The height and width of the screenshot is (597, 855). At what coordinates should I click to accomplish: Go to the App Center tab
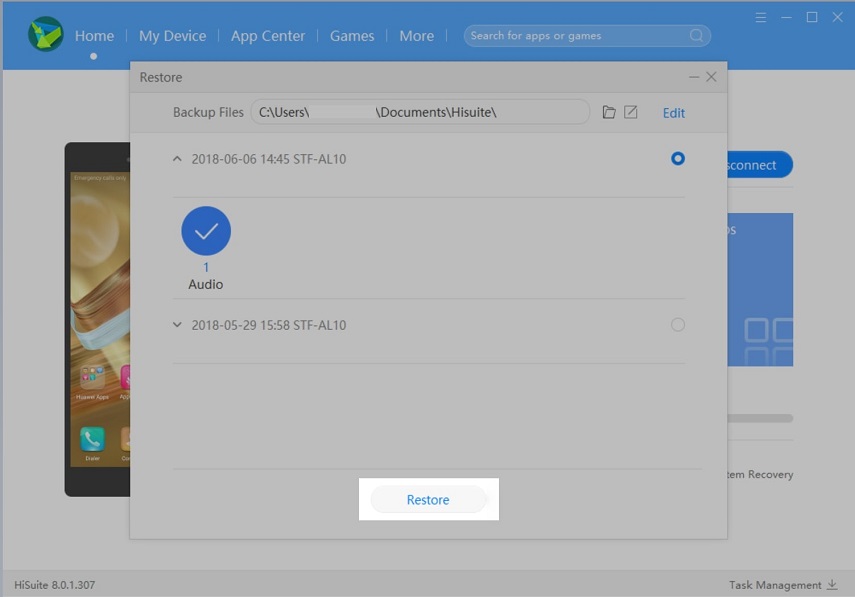[268, 36]
